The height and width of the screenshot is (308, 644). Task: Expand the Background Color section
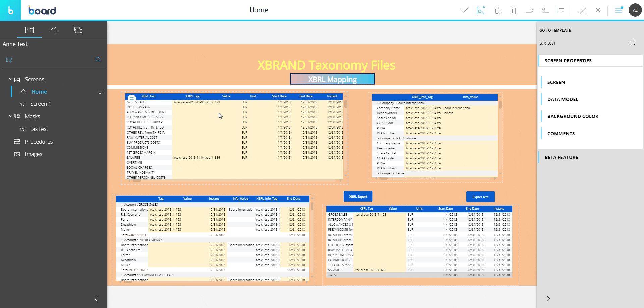[x=573, y=116]
